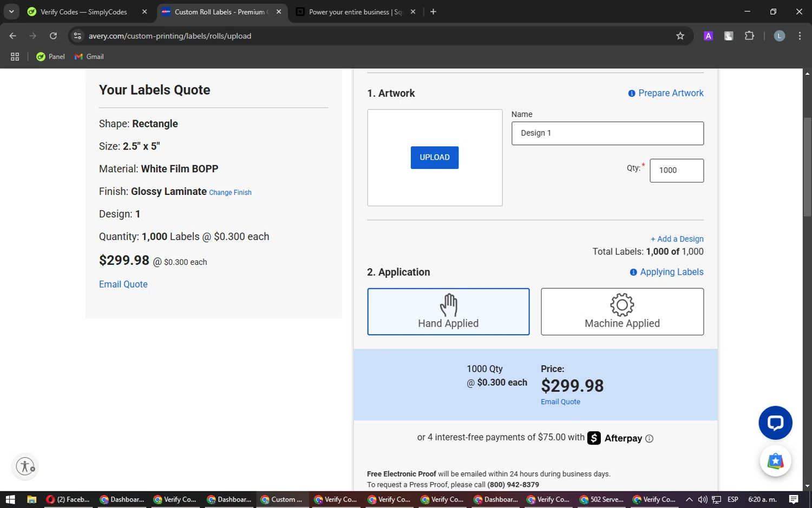Screen dimensions: 812x508
Task: Open the Afterpay info icon
Action: point(649,439)
